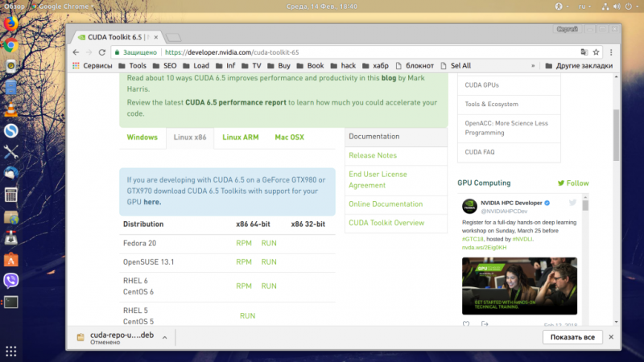The width and height of the screenshot is (644, 362).
Task: Click the page vertical scrollbar thumb
Action: coord(616,135)
